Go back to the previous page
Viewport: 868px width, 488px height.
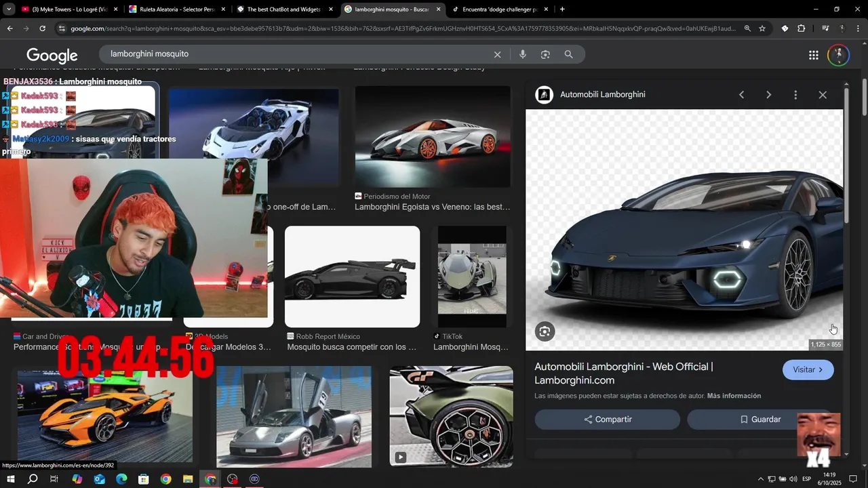point(9,28)
